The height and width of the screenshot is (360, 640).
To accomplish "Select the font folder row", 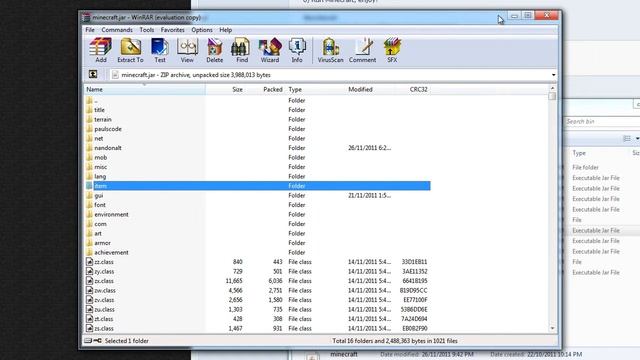I will pos(258,205).
